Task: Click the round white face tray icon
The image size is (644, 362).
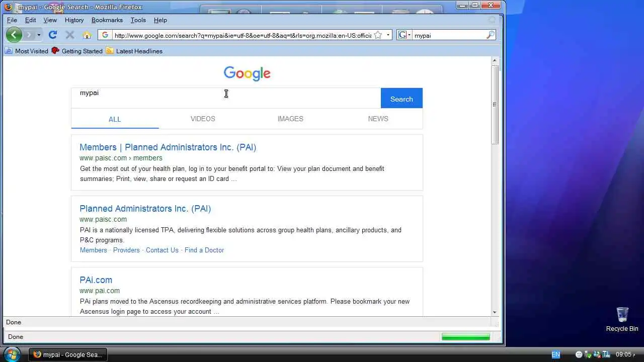Action: pyautogui.click(x=579, y=354)
